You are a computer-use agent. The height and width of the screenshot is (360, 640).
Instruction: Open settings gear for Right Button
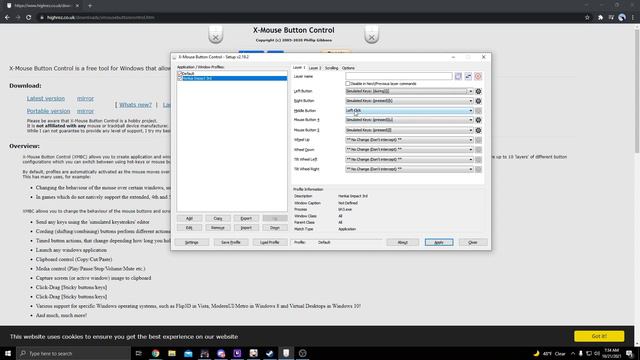(x=478, y=101)
